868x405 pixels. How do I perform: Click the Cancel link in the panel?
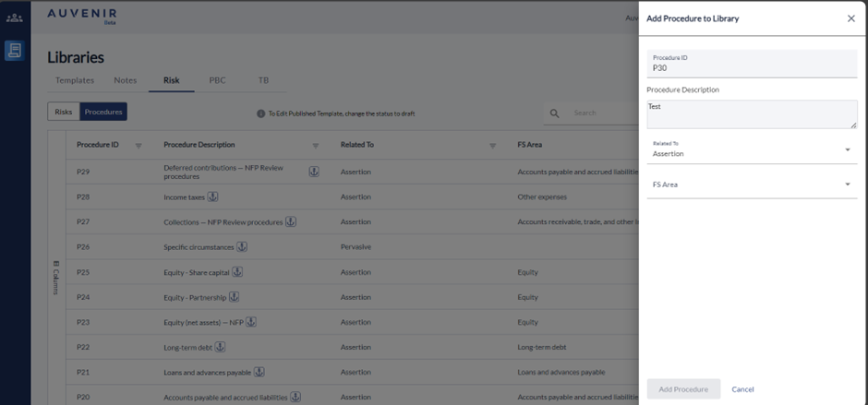(742, 389)
